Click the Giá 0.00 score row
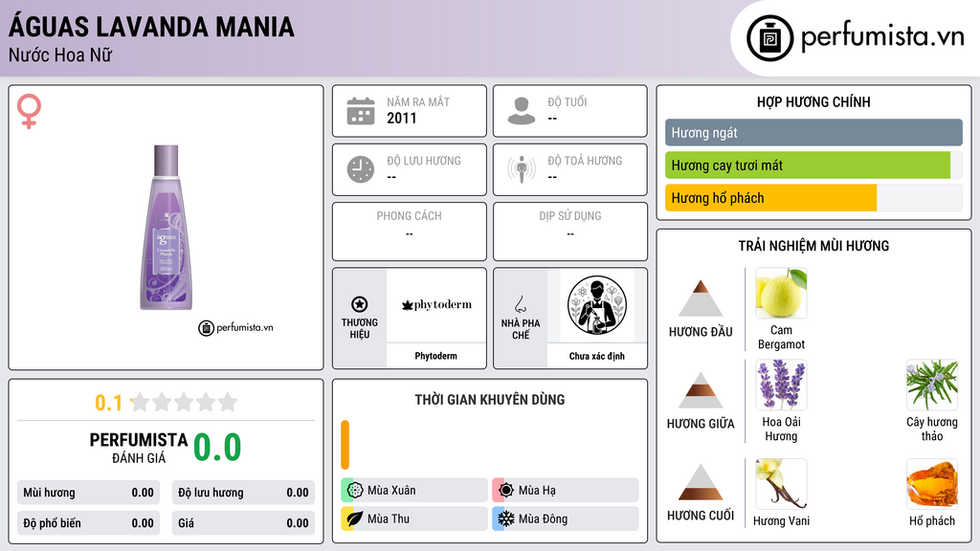980x551 pixels. (x=243, y=523)
